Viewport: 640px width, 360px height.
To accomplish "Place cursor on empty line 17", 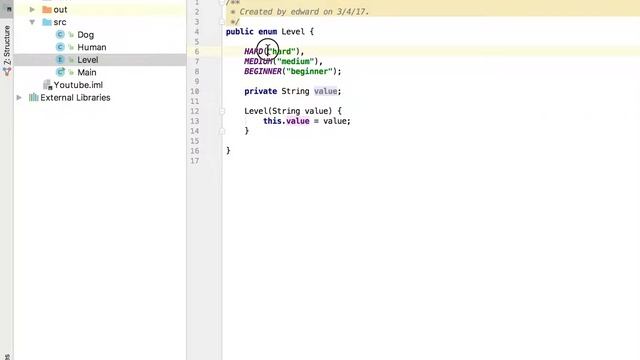I will coord(431,161).
